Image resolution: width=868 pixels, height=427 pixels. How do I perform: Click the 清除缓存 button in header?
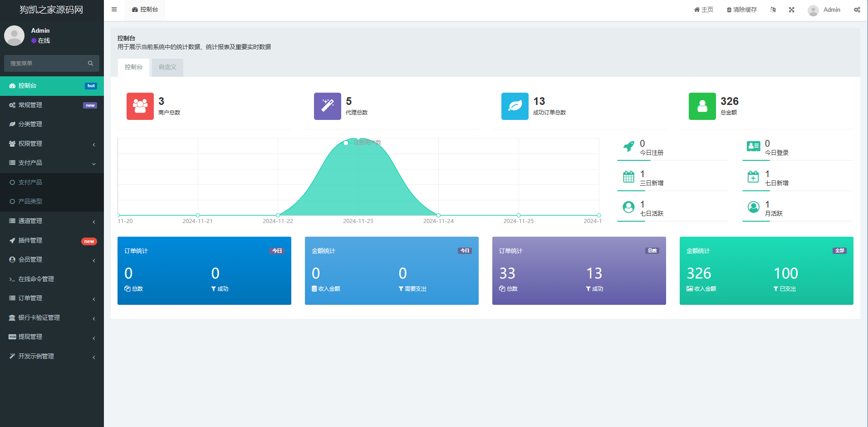tap(741, 10)
